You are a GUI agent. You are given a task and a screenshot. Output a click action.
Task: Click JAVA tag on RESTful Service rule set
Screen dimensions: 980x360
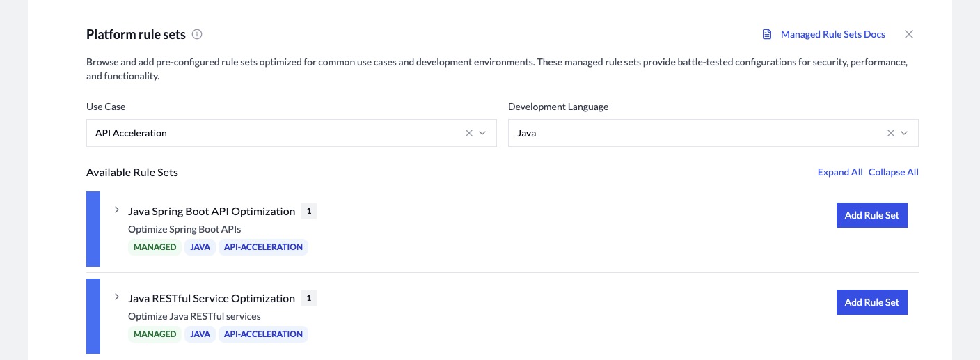(x=200, y=334)
